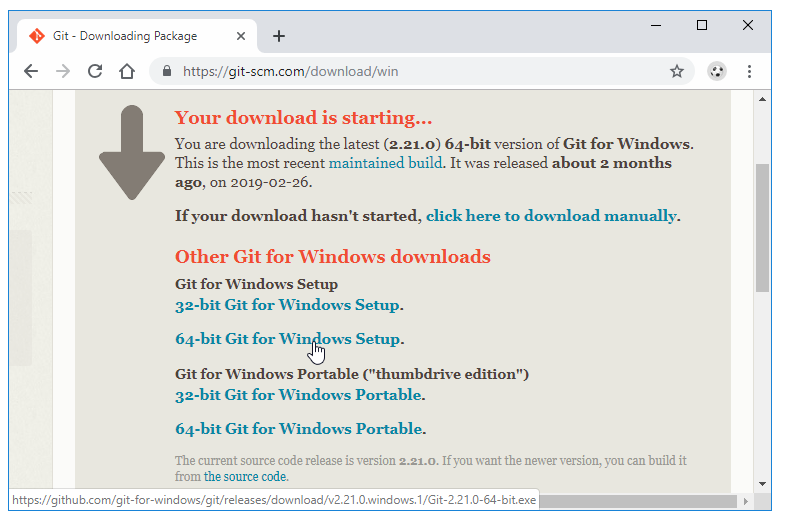Viewport: 785px width, 518px height.
Task: Click here to download manually link
Action: tap(551, 215)
